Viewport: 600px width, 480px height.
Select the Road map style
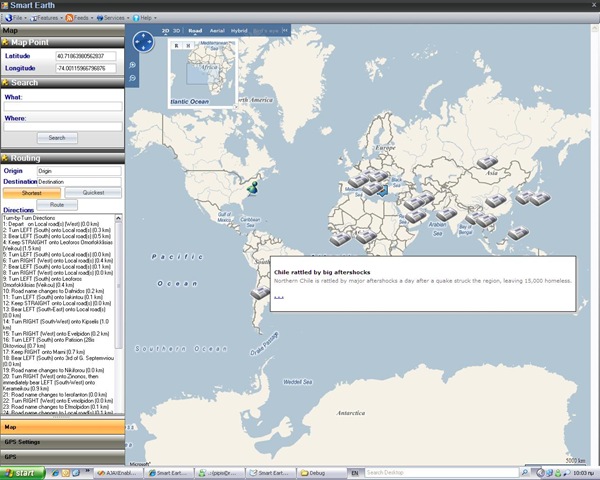195,31
